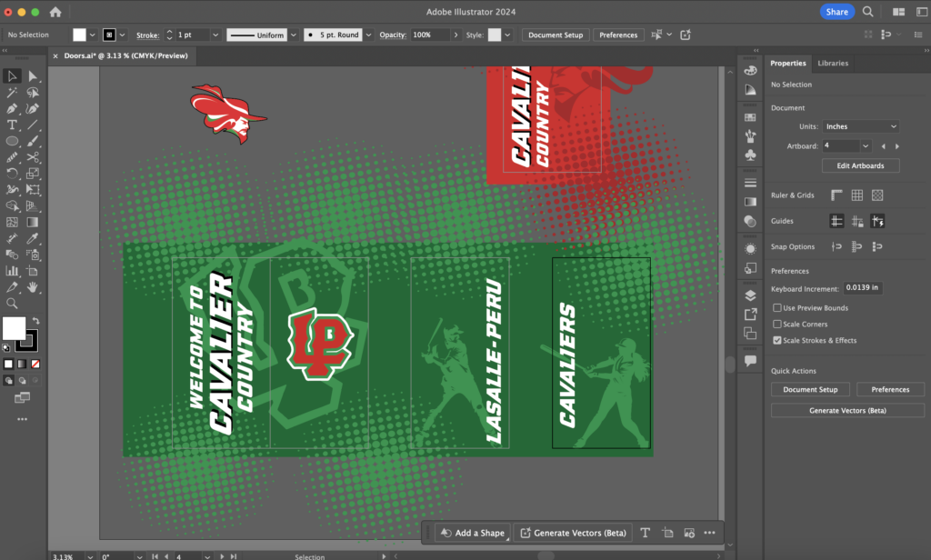The image size is (931, 560).
Task: Toggle rulers in Ruler & Grids
Action: (836, 195)
